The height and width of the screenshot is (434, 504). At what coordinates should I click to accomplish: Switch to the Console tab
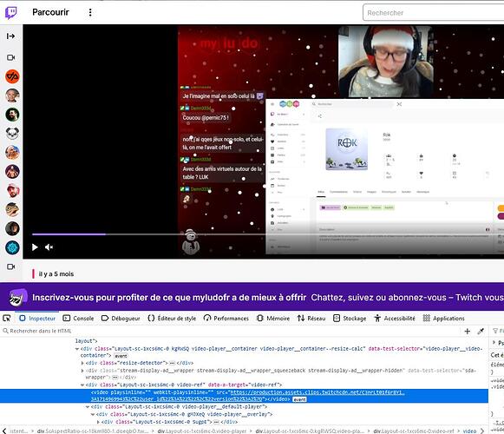click(78, 319)
